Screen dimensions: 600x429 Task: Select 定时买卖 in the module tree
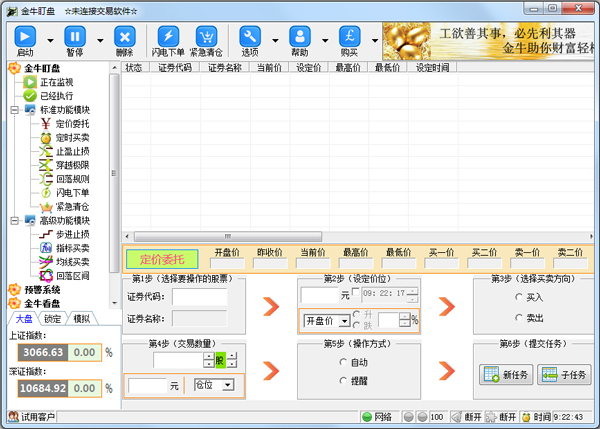pyautogui.click(x=72, y=137)
